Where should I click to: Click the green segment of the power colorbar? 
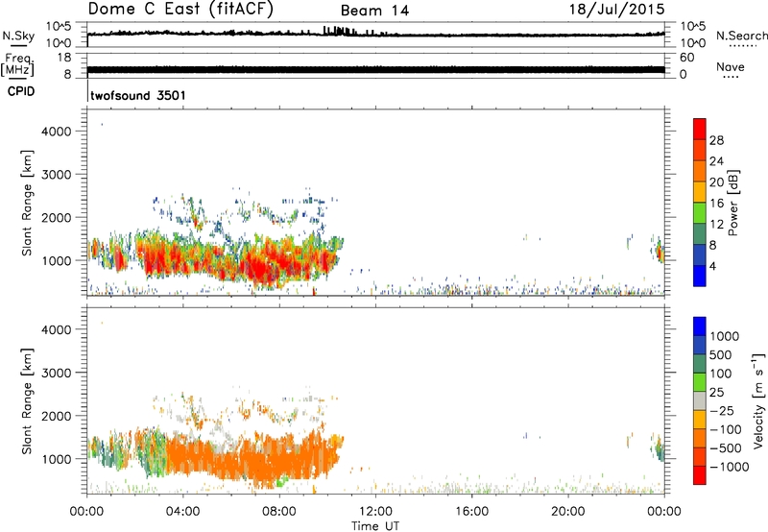pos(700,213)
